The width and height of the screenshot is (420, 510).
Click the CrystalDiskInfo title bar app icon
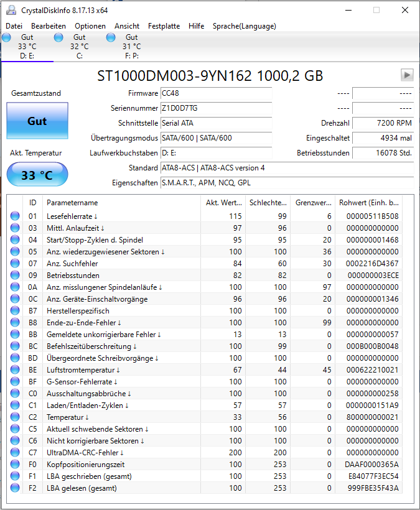tap(11, 10)
